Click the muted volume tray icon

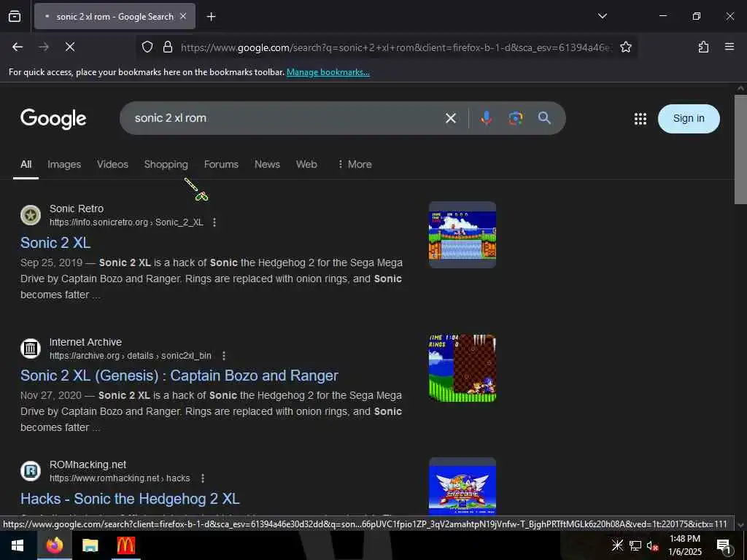click(652, 545)
